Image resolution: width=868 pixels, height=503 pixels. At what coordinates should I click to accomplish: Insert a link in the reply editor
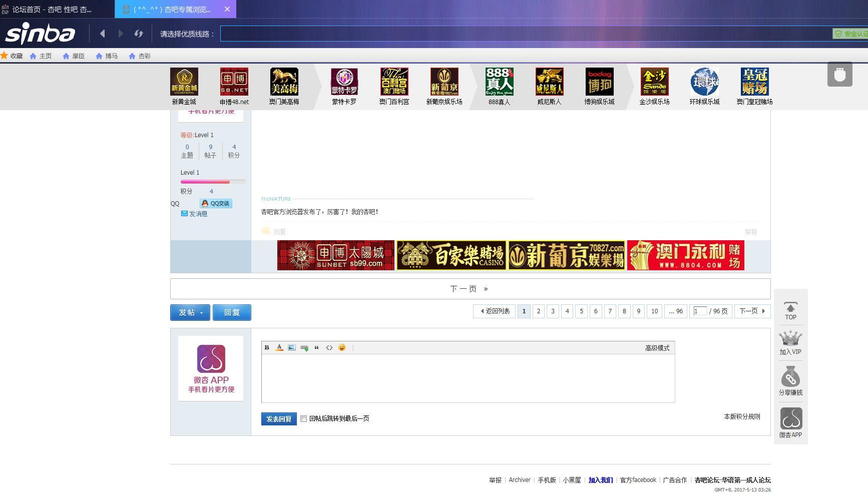(x=304, y=347)
